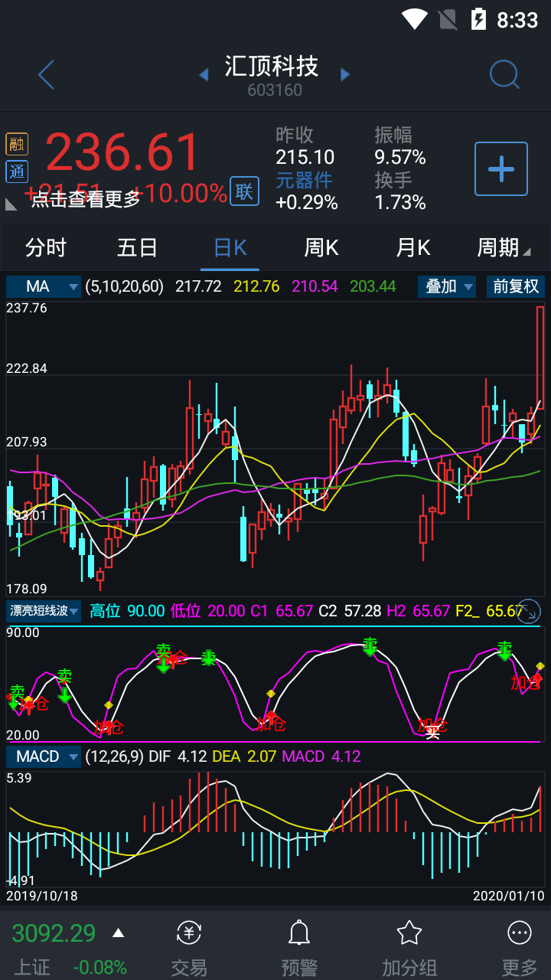The width and height of the screenshot is (551, 980).
Task: Tap the battery charging status icon
Action: pos(478,19)
